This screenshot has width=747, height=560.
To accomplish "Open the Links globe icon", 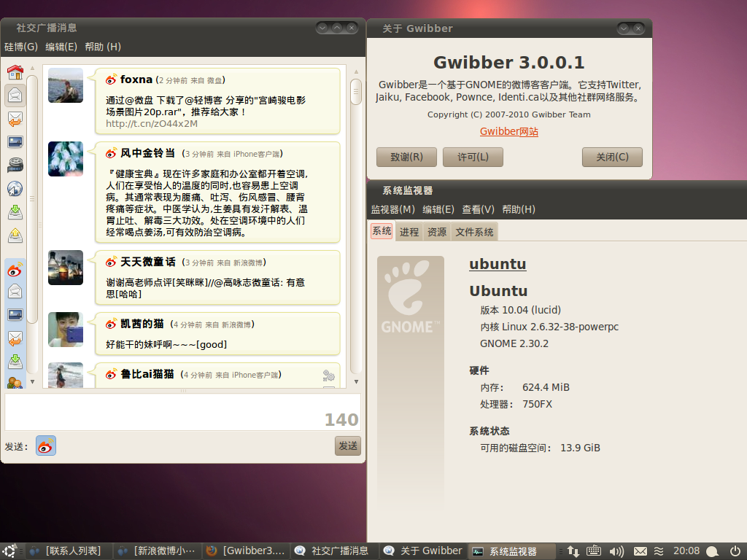I will pyautogui.click(x=15, y=189).
